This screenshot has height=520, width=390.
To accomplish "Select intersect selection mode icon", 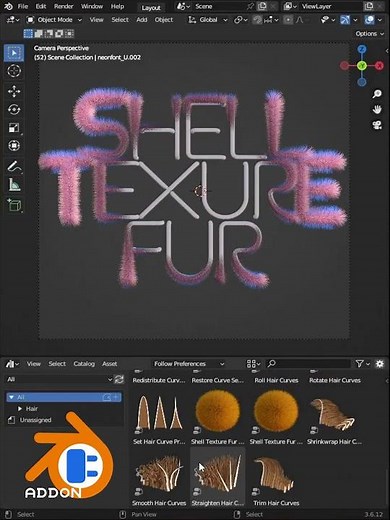I will click(x=69, y=34).
